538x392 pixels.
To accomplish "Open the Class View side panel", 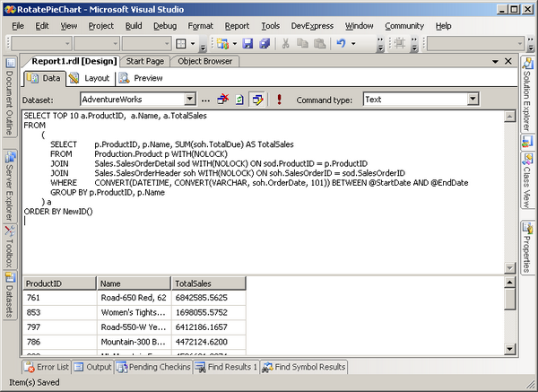I will pyautogui.click(x=527, y=181).
